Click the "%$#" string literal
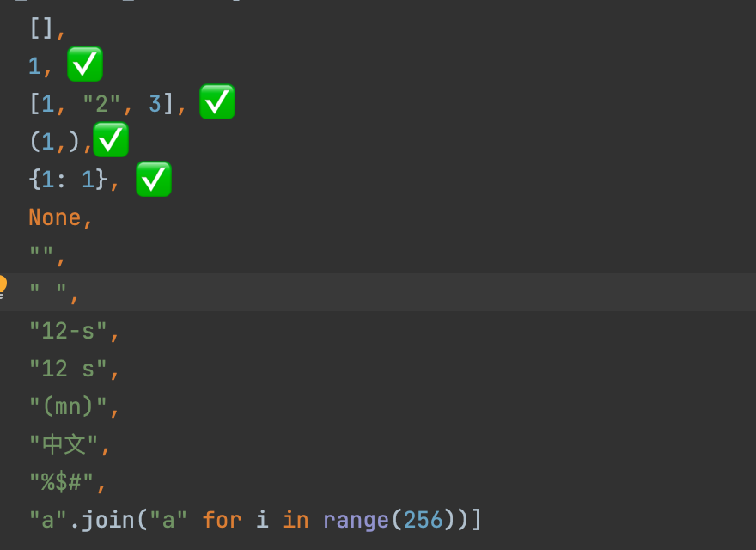This screenshot has width=756, height=550. 60,481
